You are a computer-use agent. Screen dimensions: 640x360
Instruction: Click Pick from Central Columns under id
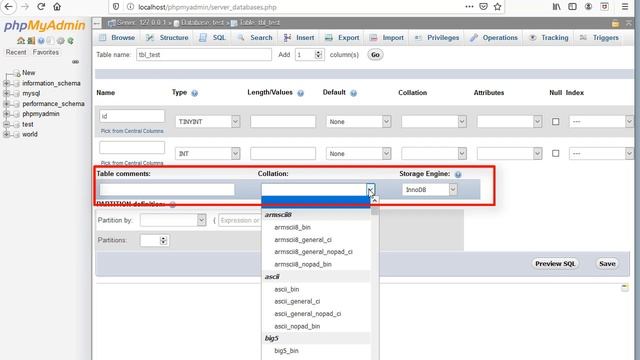coord(132,131)
